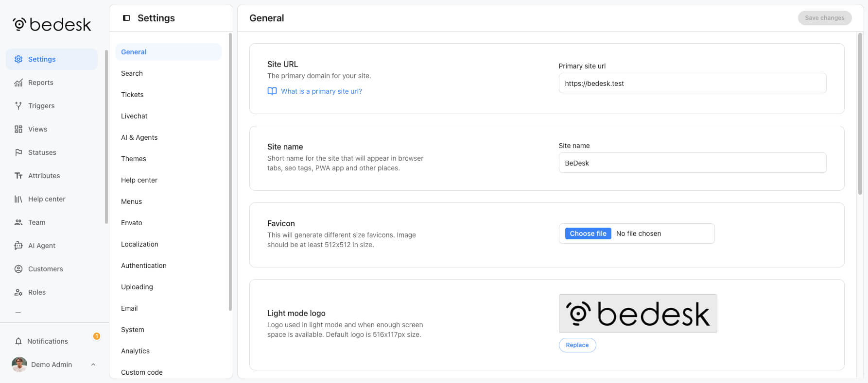Viewport: 868px width, 383px height.
Task: Click the Site name input field
Action: [693, 163]
